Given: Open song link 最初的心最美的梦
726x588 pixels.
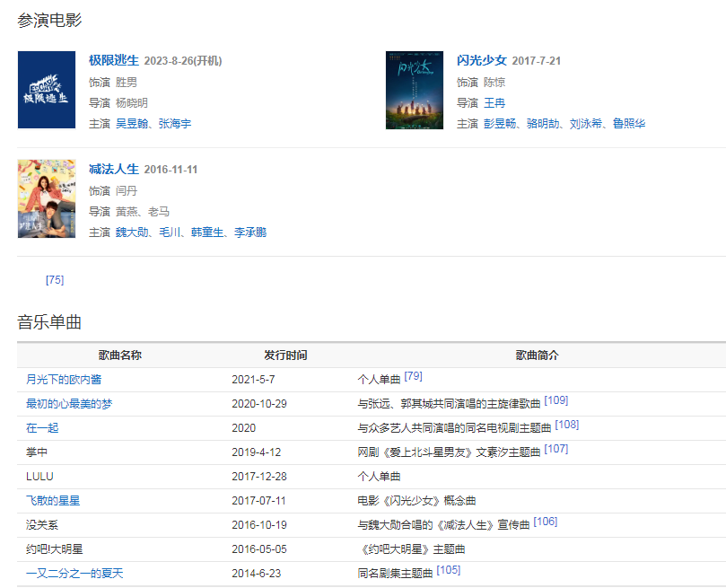Looking at the screenshot, I should [69, 404].
